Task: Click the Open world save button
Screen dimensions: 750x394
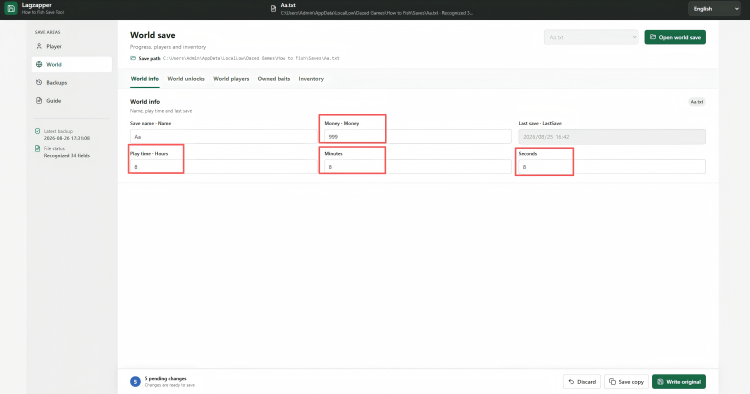Action: point(675,37)
